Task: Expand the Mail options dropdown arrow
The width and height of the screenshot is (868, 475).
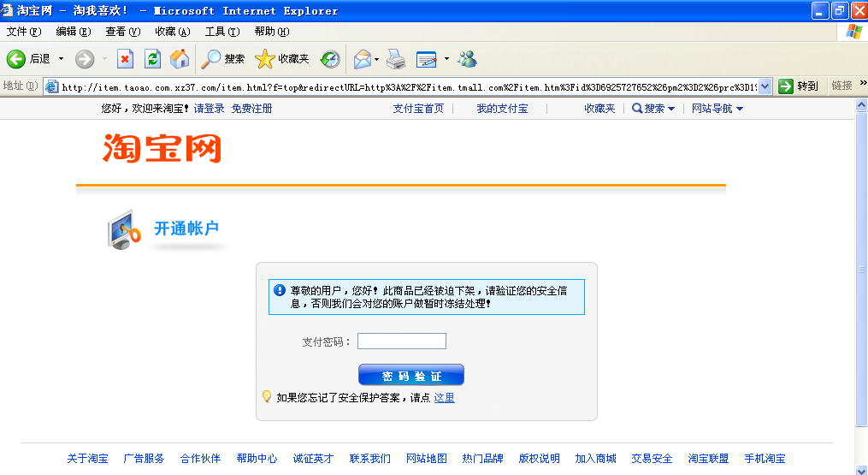Action: click(377, 59)
